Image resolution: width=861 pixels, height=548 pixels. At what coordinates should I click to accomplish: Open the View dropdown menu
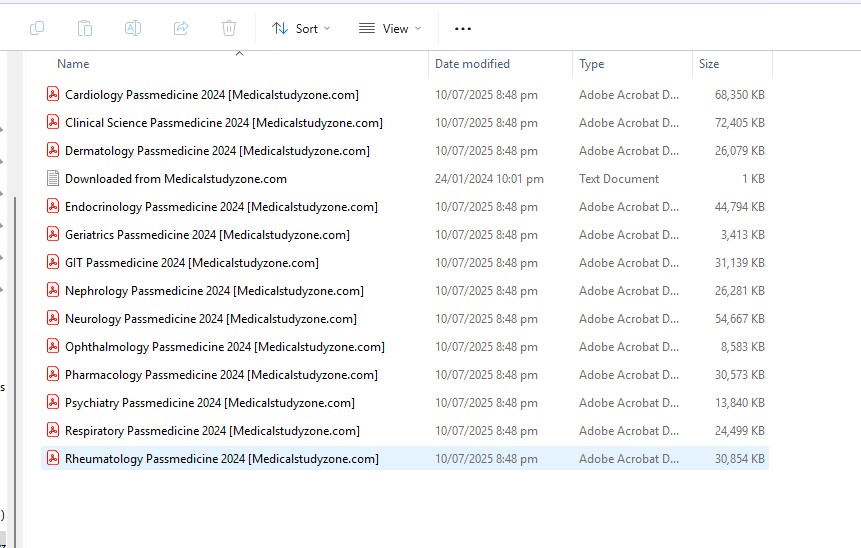point(390,29)
